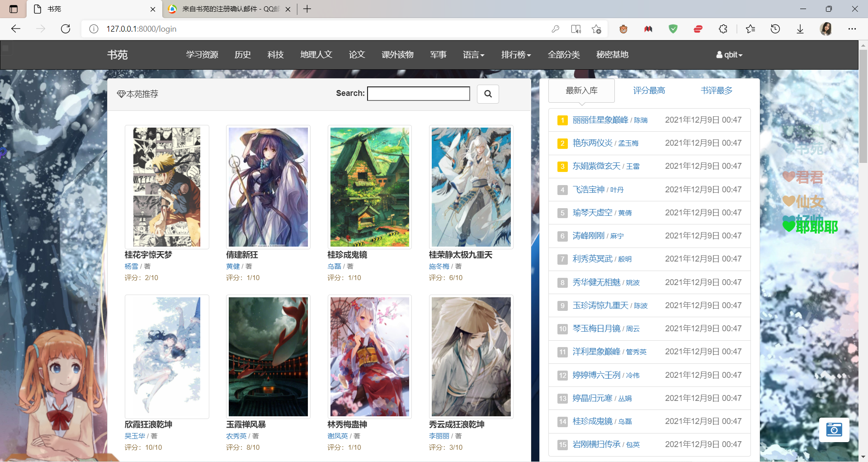
Task: Open book title 桂花宇惊天梦
Action: pos(148,255)
